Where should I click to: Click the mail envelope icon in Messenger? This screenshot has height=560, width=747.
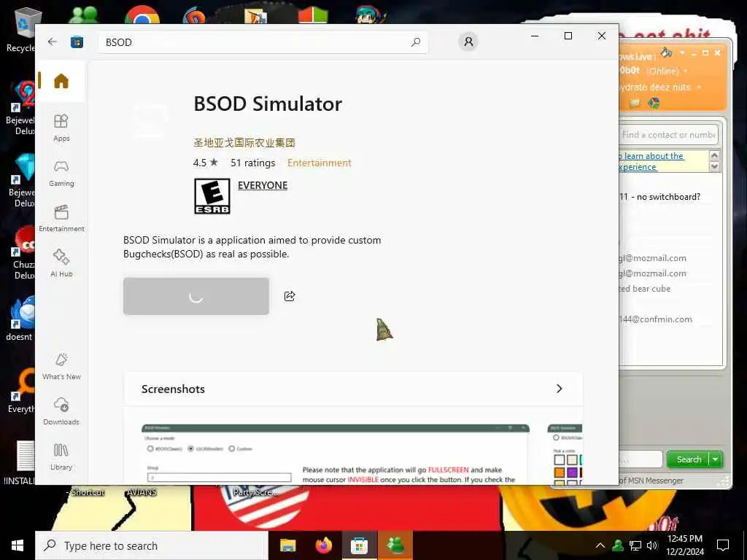tap(635, 103)
